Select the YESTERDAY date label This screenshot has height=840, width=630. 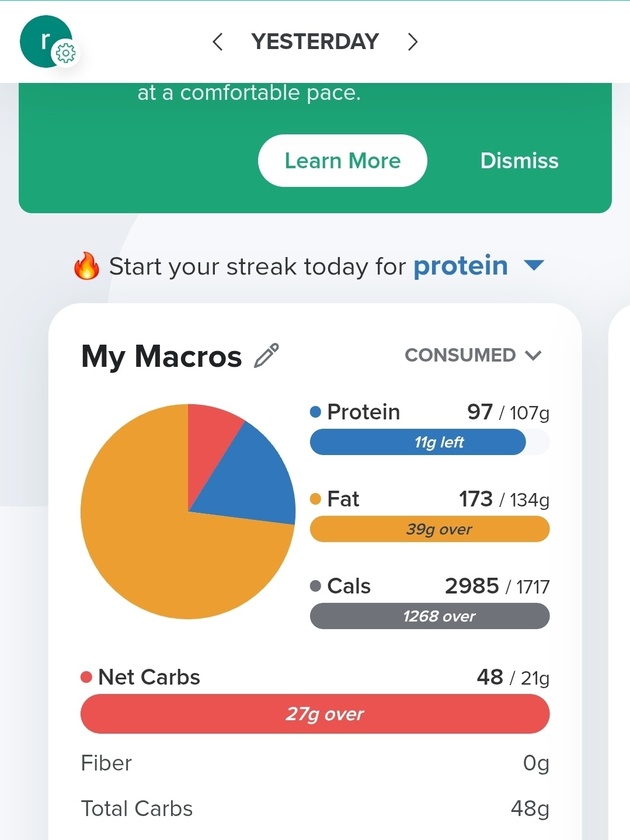[315, 41]
